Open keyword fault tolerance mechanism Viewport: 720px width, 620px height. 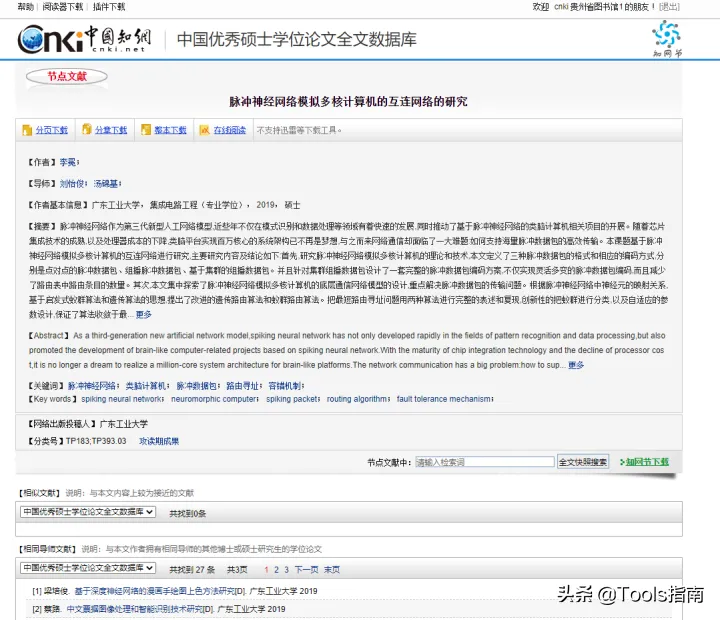point(444,399)
